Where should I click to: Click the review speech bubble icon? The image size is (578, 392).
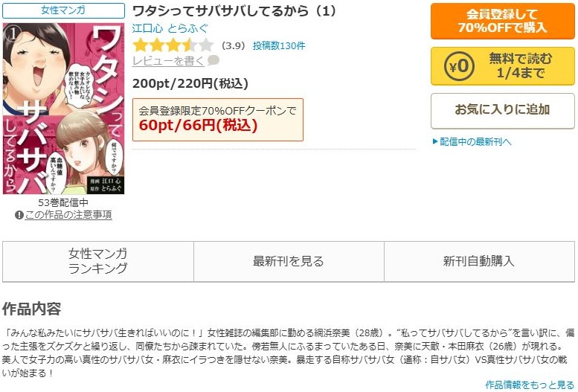pyautogui.click(x=213, y=60)
